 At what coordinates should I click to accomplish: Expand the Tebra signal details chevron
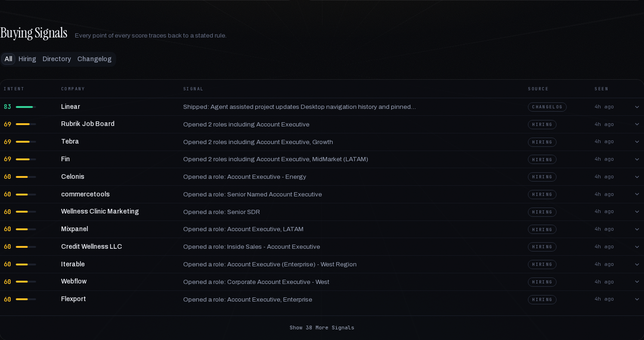click(x=637, y=142)
